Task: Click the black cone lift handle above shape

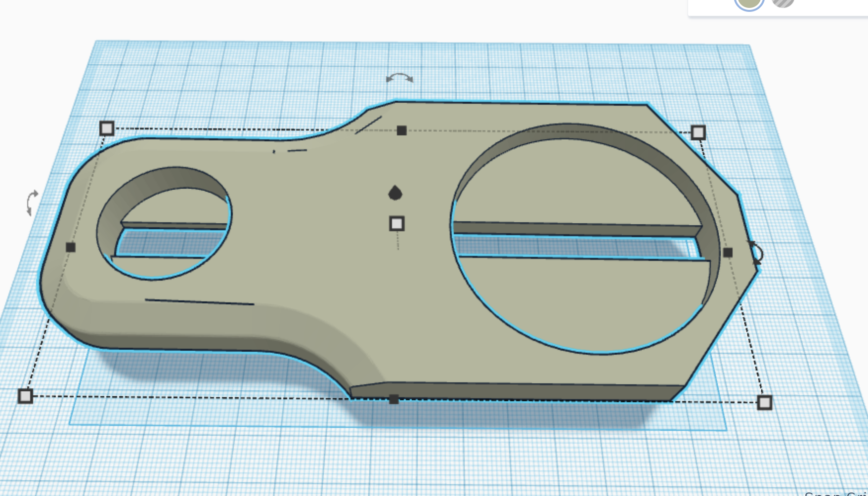Action: point(395,193)
